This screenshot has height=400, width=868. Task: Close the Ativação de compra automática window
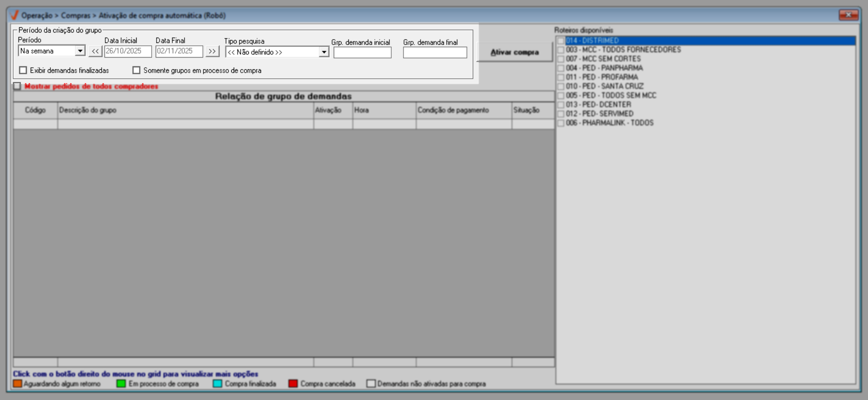point(848,15)
